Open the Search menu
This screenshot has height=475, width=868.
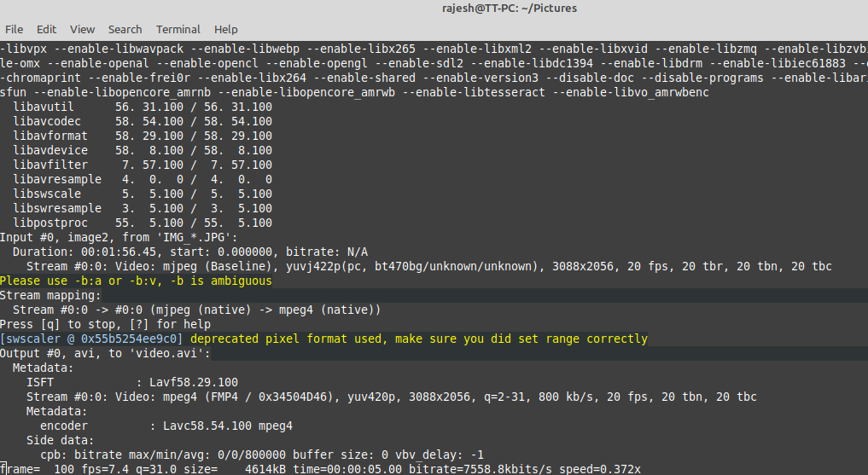click(125, 29)
